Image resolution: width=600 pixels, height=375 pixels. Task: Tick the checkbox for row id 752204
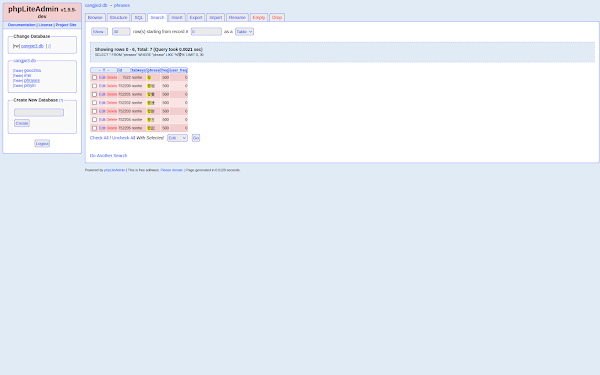[94, 120]
